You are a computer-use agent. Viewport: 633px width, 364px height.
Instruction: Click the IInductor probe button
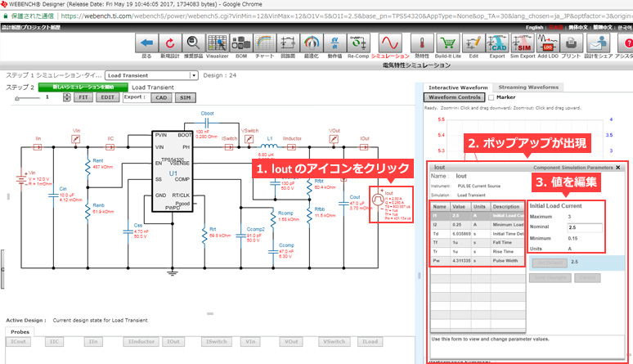click(x=141, y=342)
